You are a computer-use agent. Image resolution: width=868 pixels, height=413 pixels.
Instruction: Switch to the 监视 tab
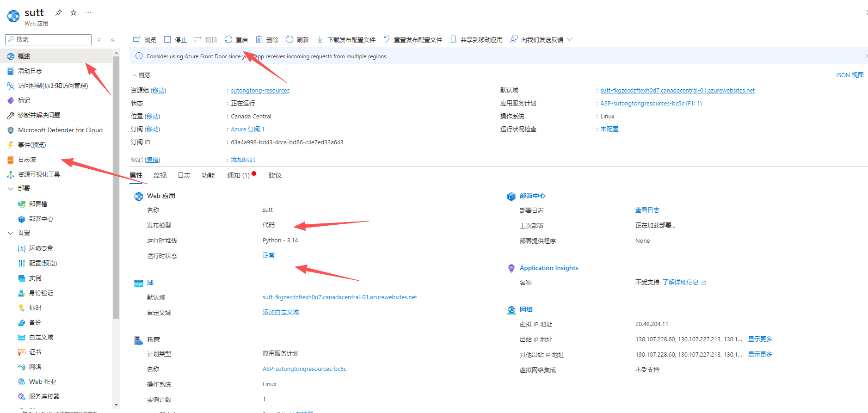(160, 175)
